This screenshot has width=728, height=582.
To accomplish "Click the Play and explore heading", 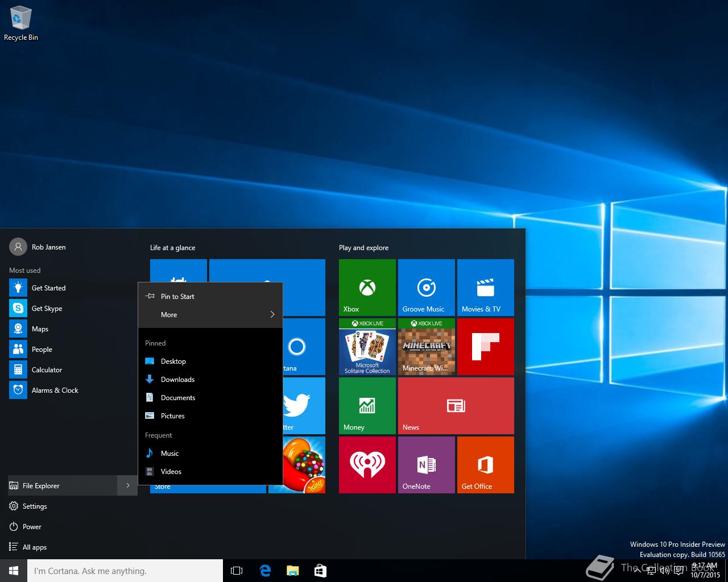I will [x=363, y=248].
